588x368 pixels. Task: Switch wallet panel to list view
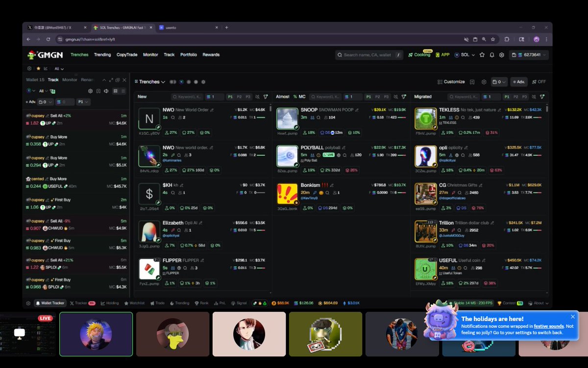(123, 91)
